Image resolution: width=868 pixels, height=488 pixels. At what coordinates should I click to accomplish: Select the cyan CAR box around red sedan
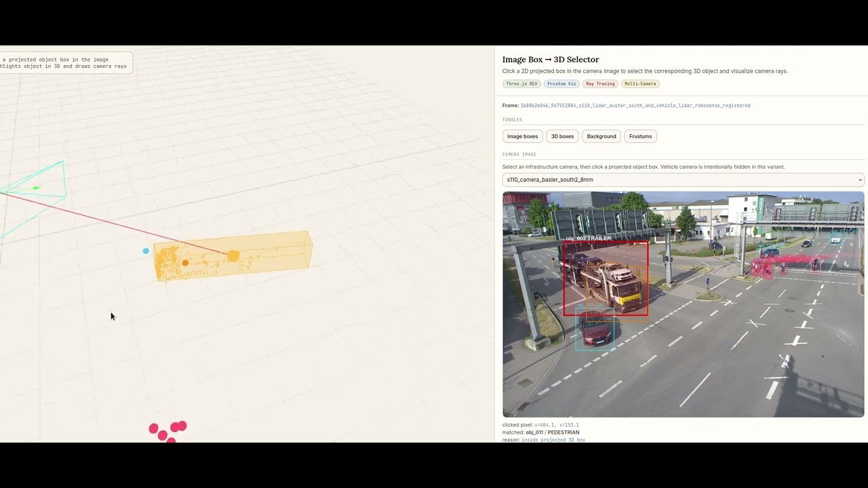click(x=595, y=329)
